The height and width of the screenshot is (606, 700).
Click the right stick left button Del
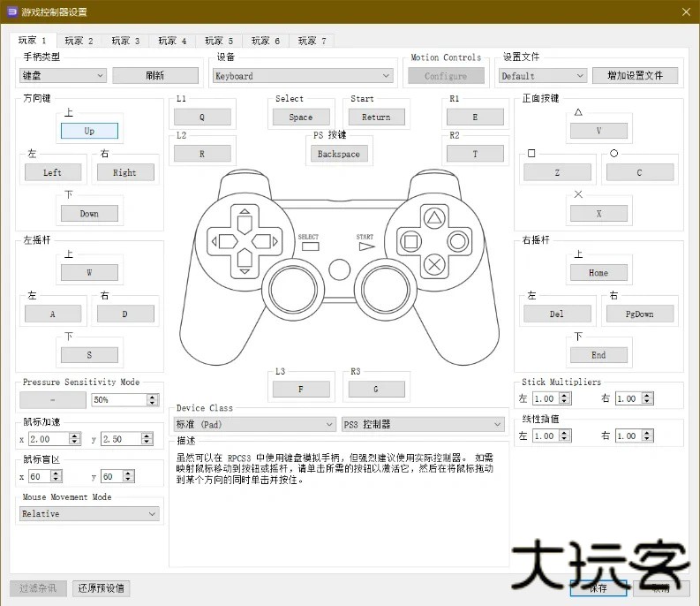point(557,314)
